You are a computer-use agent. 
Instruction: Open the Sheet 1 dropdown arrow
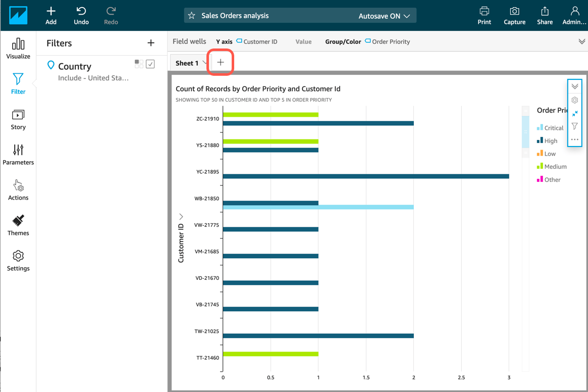click(x=204, y=63)
